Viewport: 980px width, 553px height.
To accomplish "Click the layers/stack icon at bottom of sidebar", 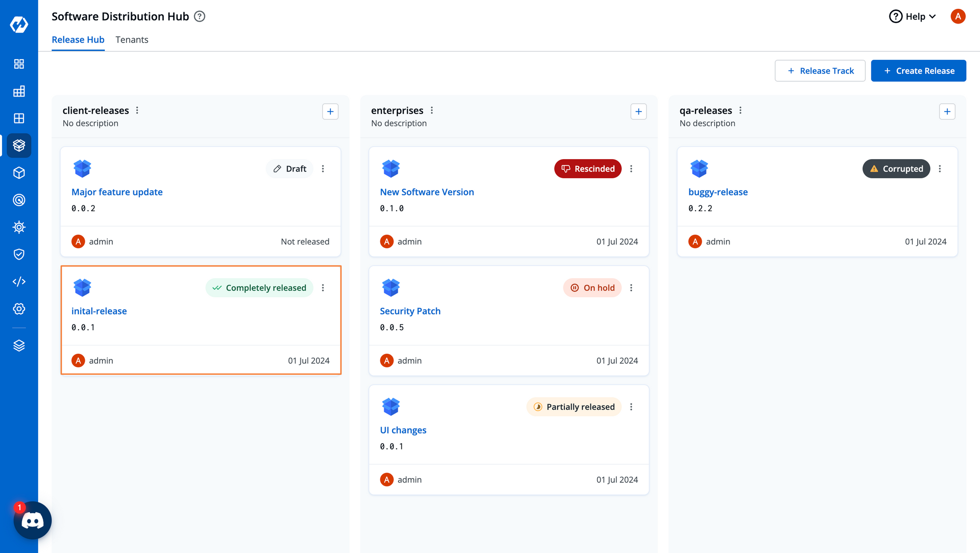I will click(19, 345).
